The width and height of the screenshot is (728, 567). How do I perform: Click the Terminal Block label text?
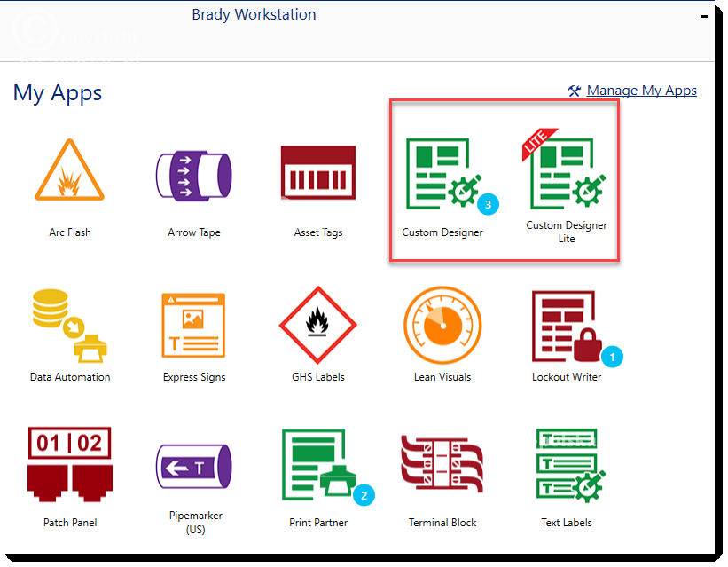tap(442, 523)
